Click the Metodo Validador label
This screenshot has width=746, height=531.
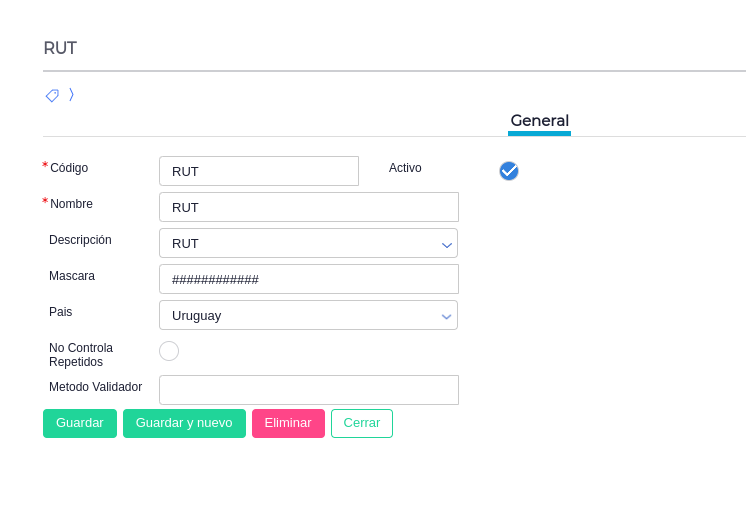click(x=95, y=387)
